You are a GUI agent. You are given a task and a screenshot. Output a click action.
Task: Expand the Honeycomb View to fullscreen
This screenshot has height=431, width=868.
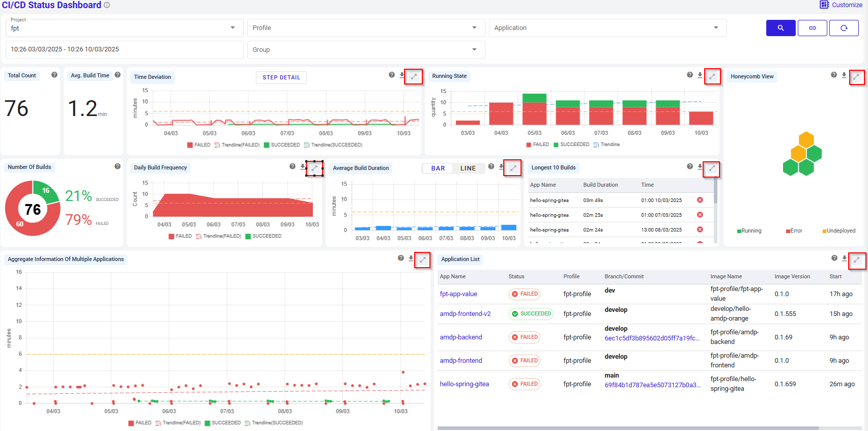tap(856, 77)
